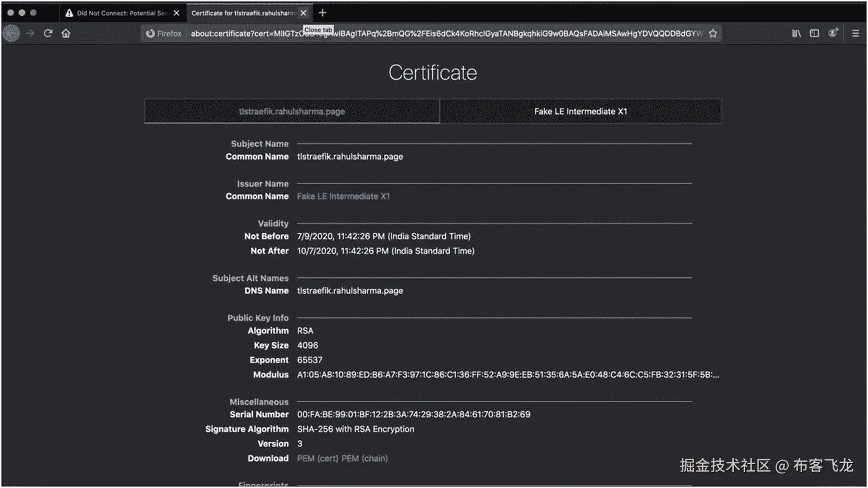The image size is (868, 488).
Task: Click the Version value 3
Action: (300, 444)
